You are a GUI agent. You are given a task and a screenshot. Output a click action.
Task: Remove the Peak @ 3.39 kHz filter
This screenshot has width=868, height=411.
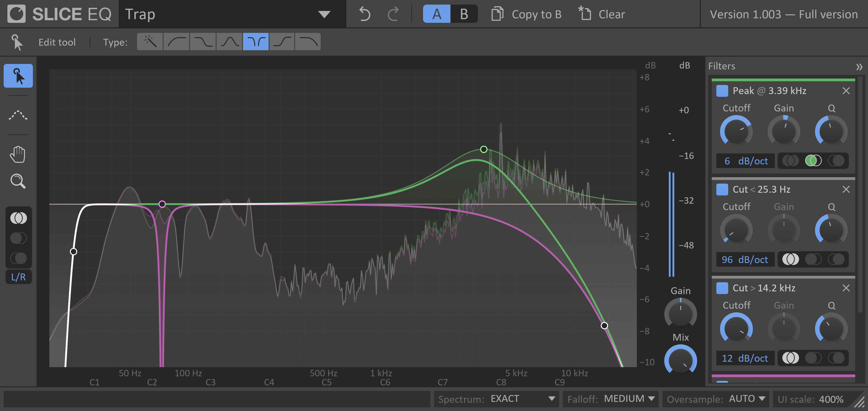(x=846, y=91)
